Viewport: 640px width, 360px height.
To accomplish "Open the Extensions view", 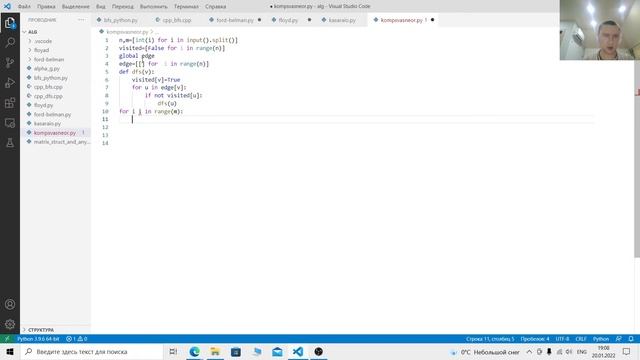I will (x=10, y=102).
